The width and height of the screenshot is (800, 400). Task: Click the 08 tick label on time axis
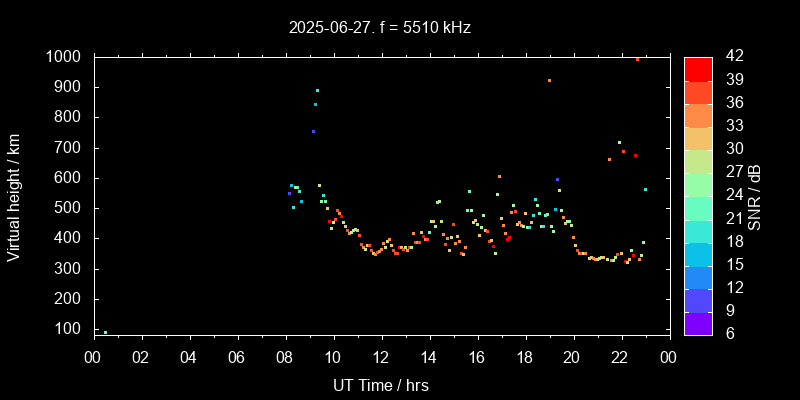(x=285, y=357)
